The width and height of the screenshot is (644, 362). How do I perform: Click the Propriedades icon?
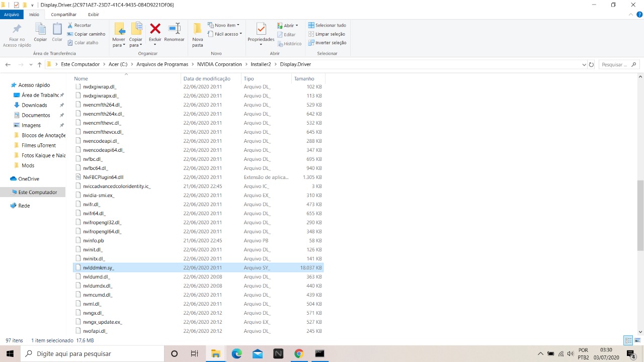pyautogui.click(x=261, y=29)
